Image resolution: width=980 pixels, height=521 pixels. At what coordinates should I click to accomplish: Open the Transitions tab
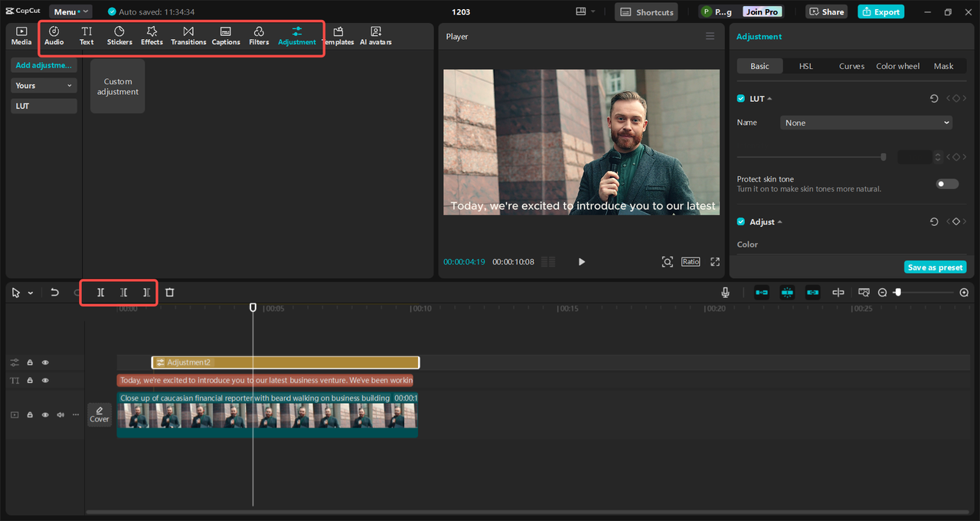188,36
